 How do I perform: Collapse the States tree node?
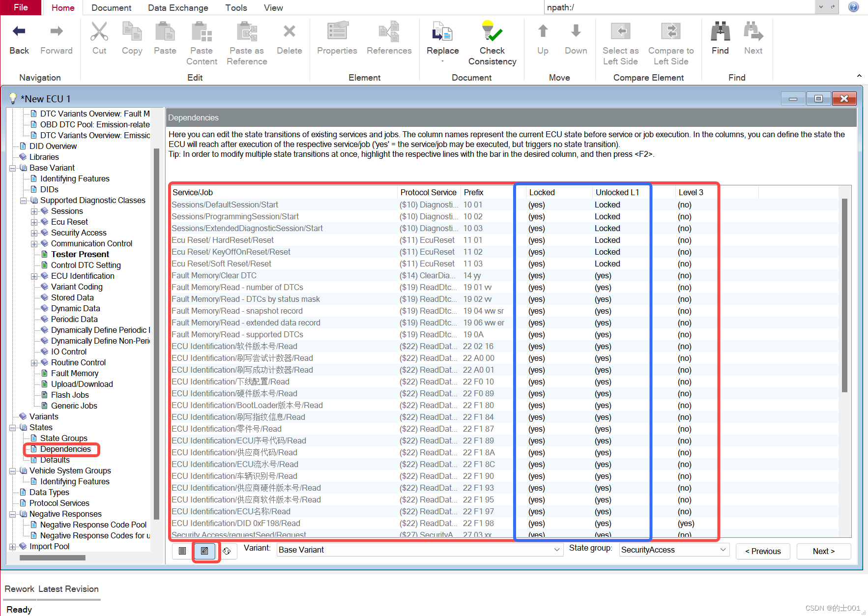coord(12,428)
